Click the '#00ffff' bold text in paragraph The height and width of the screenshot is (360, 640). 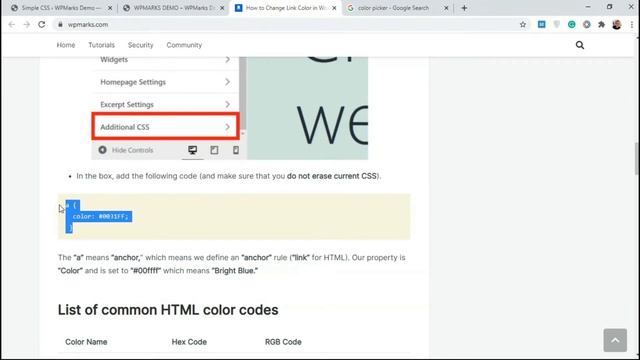(146, 271)
